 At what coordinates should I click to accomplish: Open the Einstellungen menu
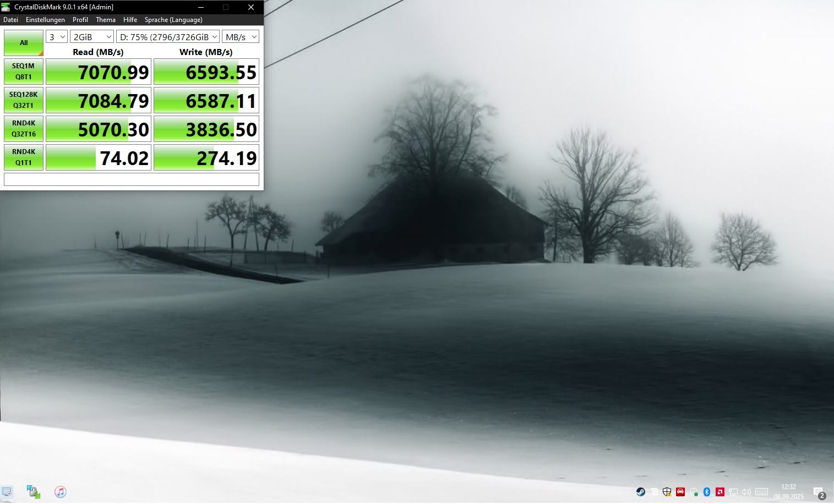[45, 20]
